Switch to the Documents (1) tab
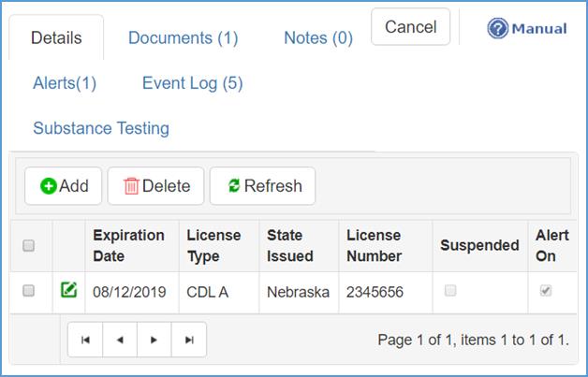588x377 pixels. (183, 38)
